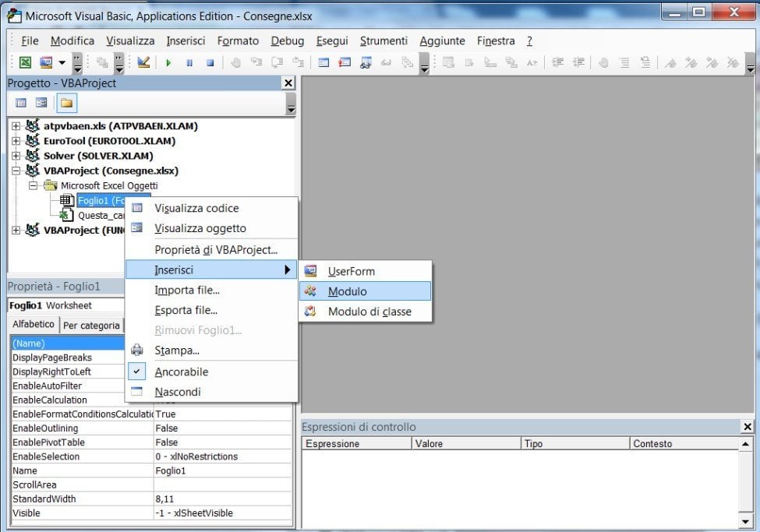Open the Strumenti menu
The height and width of the screenshot is (532, 760).
pyautogui.click(x=384, y=41)
